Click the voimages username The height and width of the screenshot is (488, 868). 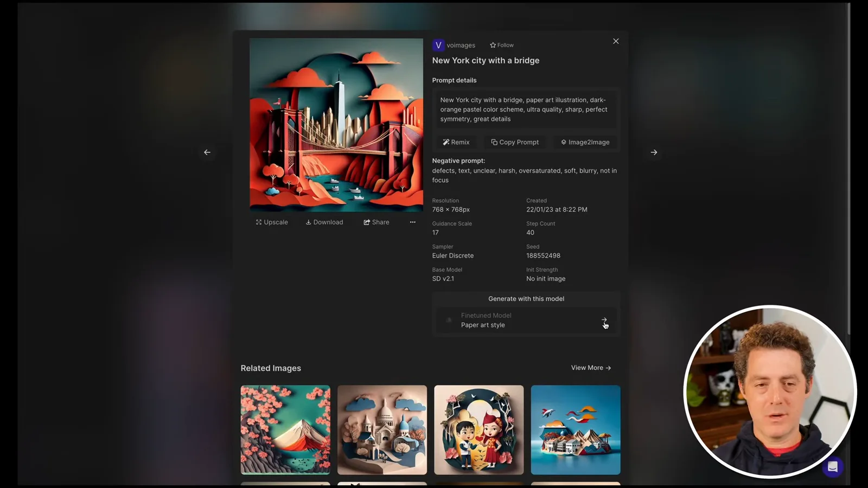[x=461, y=46]
